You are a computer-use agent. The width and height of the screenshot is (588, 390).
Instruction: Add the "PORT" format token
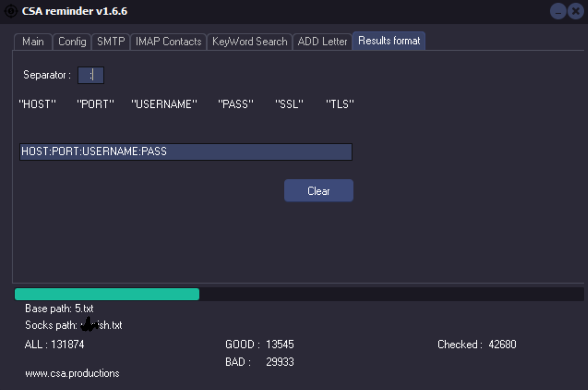click(95, 105)
